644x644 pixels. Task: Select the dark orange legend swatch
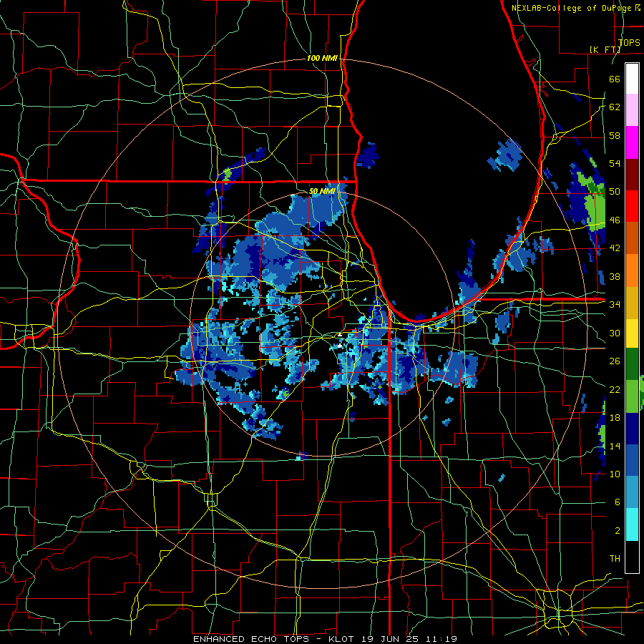[632, 238]
